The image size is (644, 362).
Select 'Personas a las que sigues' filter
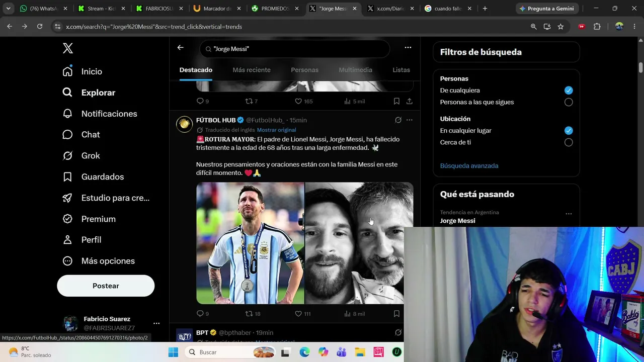click(569, 102)
